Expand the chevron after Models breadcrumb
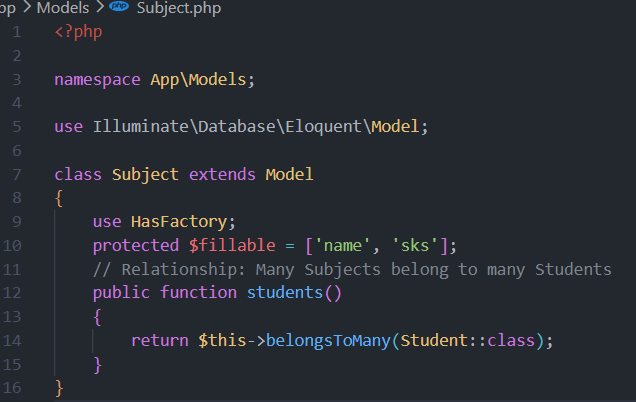Screen dimensions: 636x402 100,7
